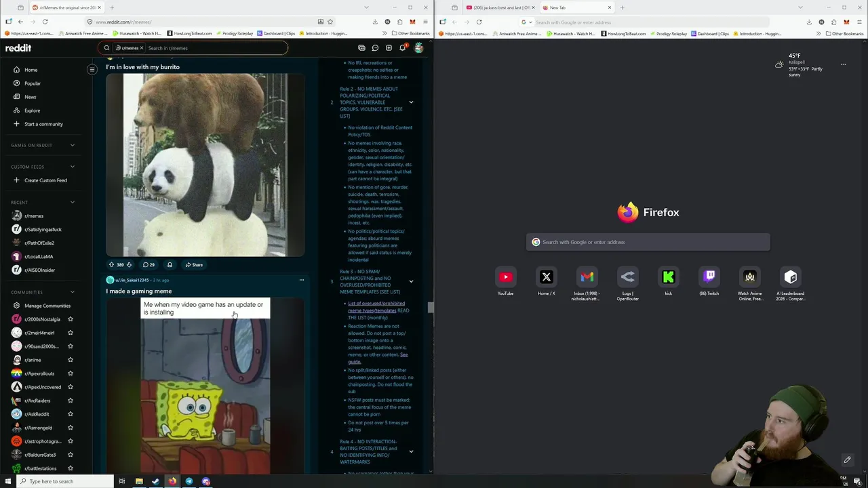This screenshot has width=868, height=488.
Task: Go to Home in Reddit sidebar
Action: [x=31, y=70]
